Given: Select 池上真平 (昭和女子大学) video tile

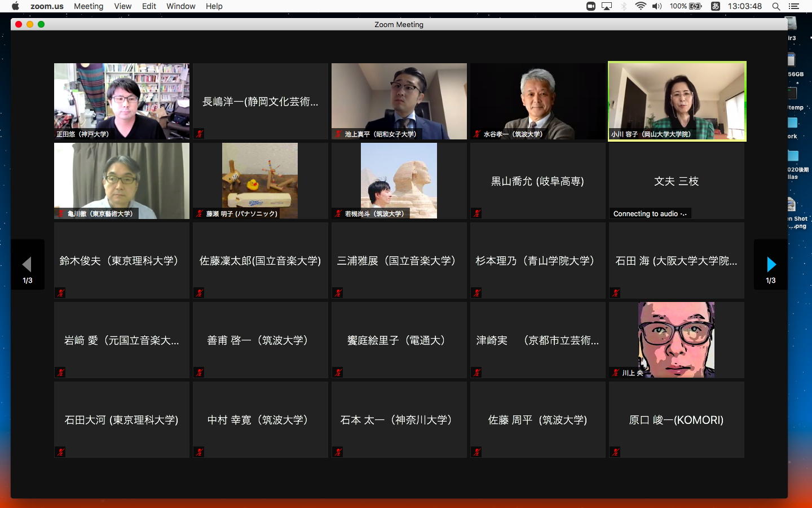Looking at the screenshot, I should [x=399, y=101].
